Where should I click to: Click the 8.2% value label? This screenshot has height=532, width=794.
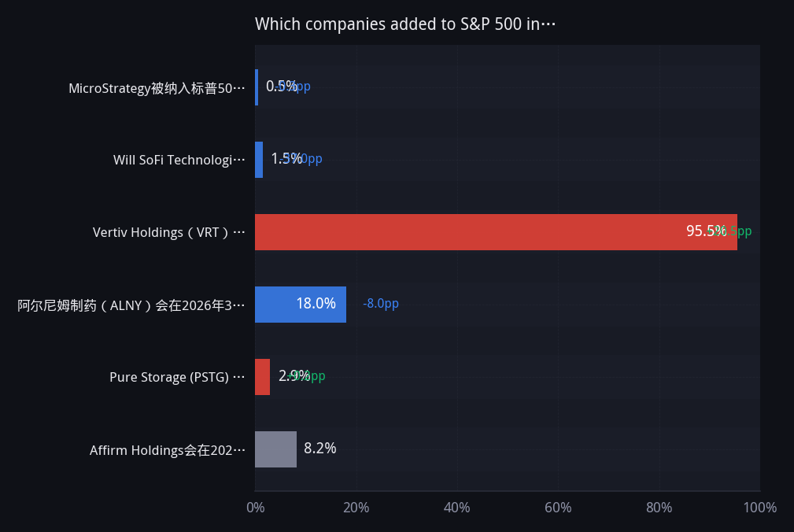320,448
